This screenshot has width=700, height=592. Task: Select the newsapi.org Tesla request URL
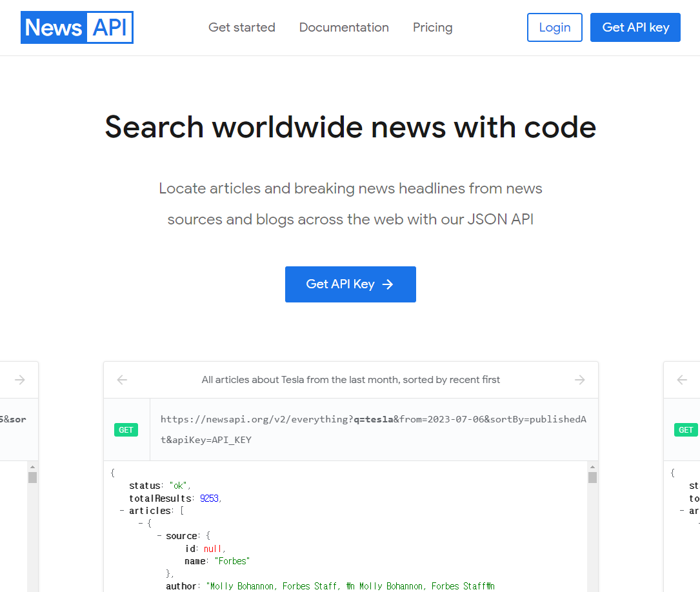373,429
